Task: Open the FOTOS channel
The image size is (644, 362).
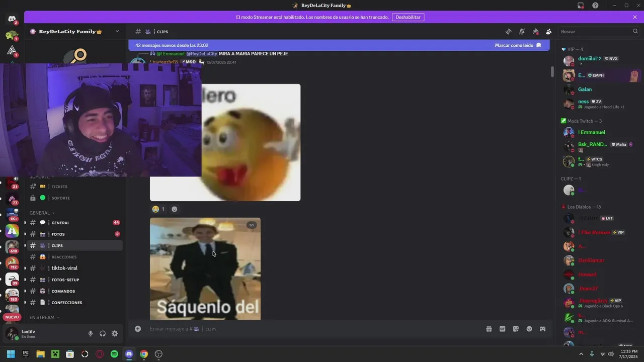Action: click(x=74, y=234)
